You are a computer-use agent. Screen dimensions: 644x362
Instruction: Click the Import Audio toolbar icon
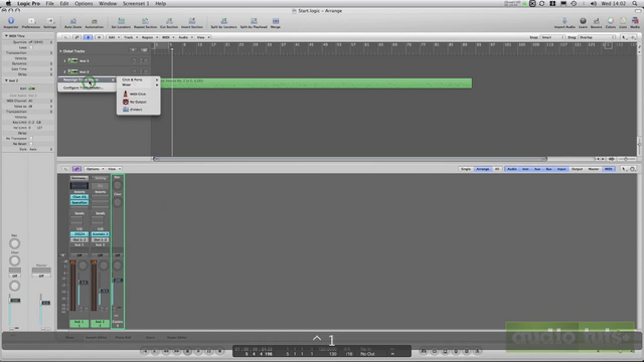pos(565,23)
